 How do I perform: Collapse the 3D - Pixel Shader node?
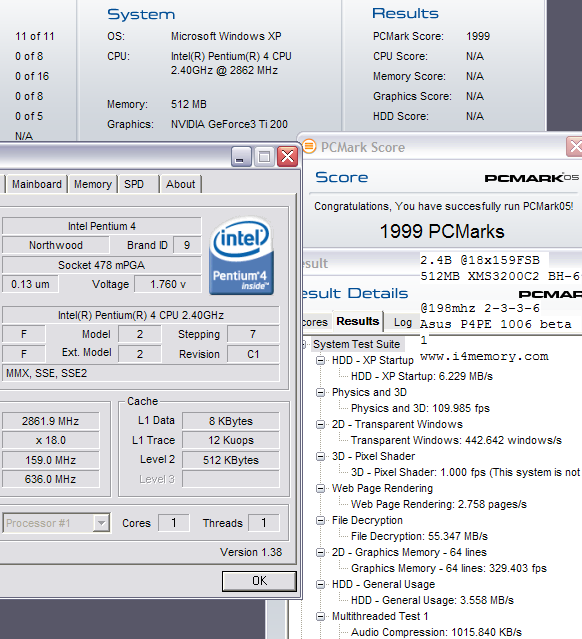321,456
